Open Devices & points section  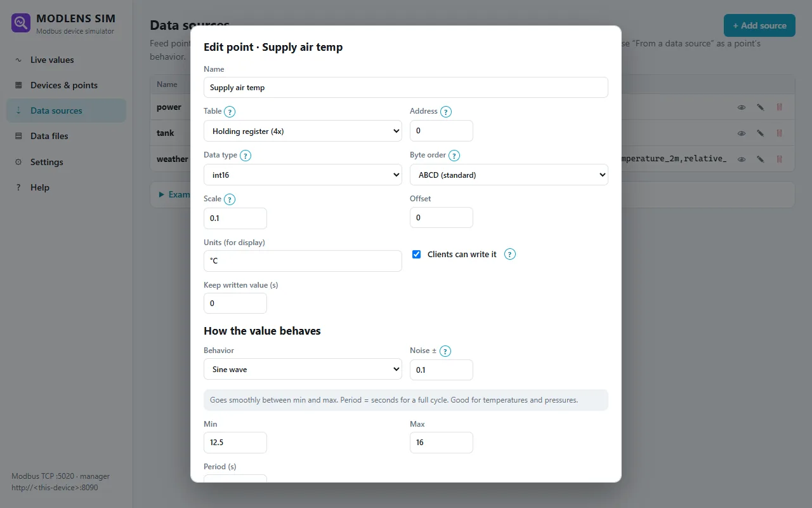pyautogui.click(x=66, y=85)
